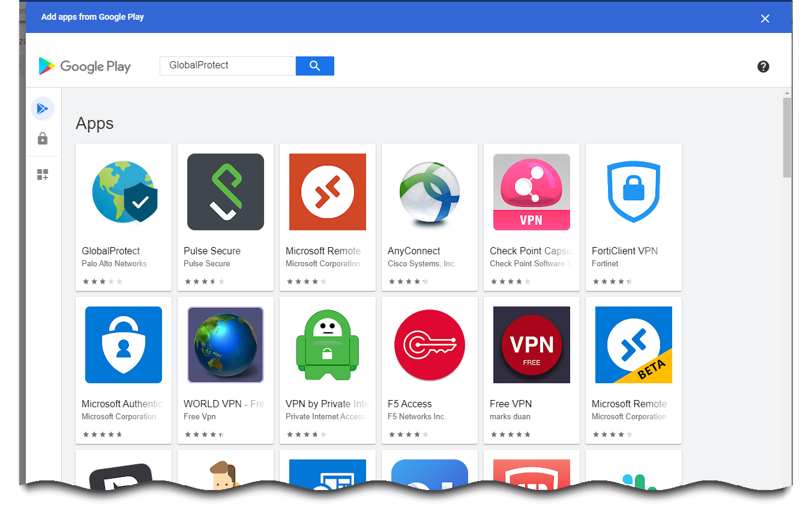
Task: Click the Fortinet developer name
Action: tap(605, 264)
